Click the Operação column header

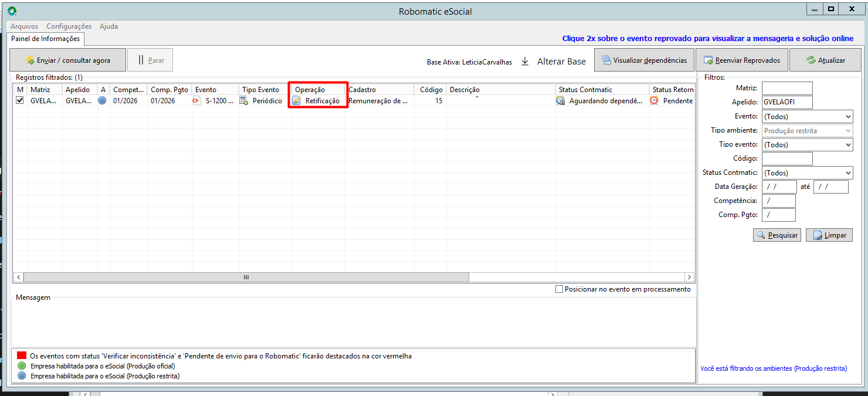pyautogui.click(x=318, y=90)
